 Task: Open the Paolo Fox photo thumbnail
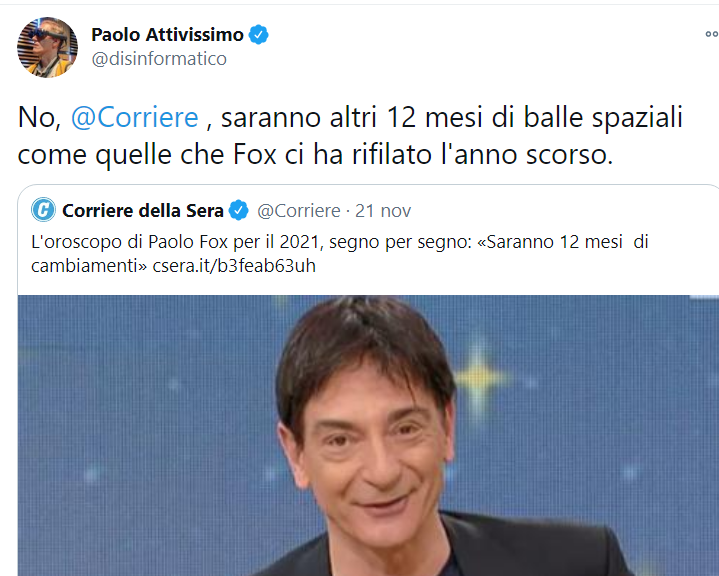(368, 435)
